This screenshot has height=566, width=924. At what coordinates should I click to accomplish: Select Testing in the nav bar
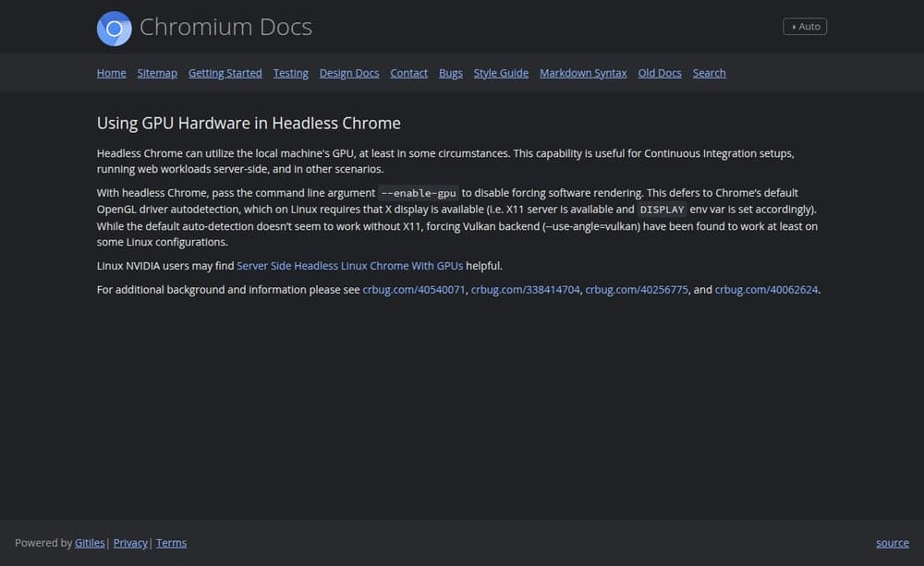coord(290,73)
